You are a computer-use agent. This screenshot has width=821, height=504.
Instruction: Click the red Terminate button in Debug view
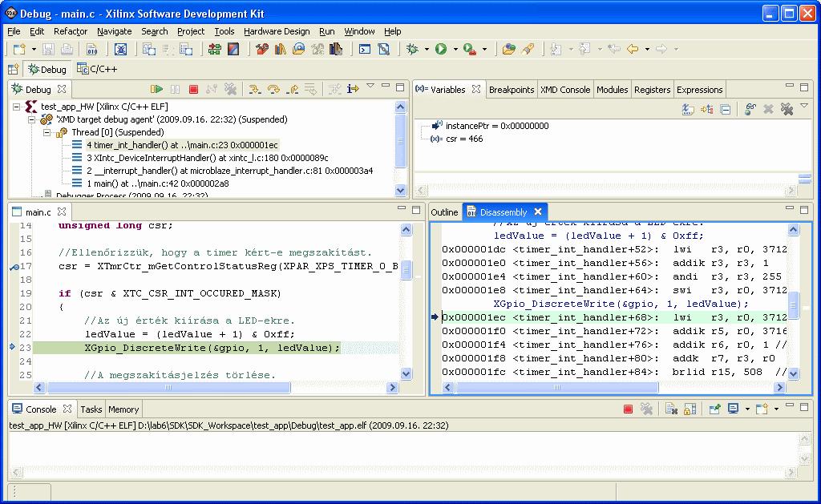click(193, 90)
